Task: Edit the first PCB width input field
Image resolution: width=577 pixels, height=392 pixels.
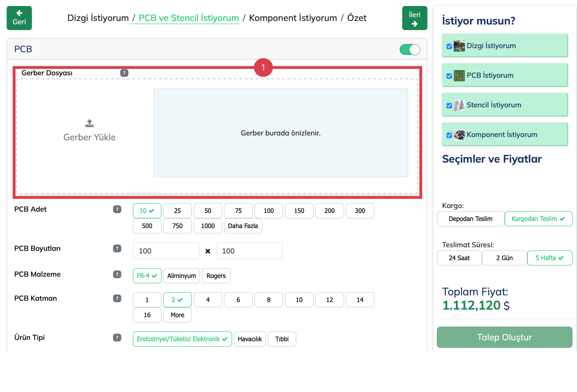Action: pyautogui.click(x=166, y=251)
